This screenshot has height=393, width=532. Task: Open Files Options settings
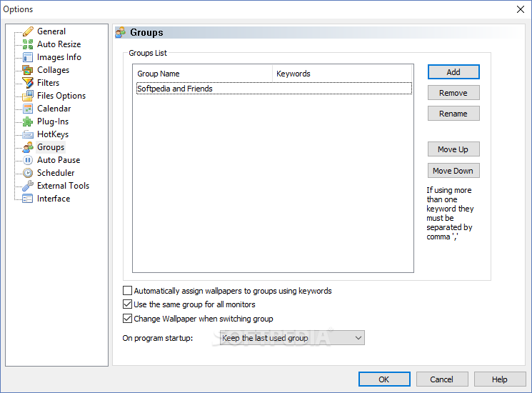(x=61, y=96)
